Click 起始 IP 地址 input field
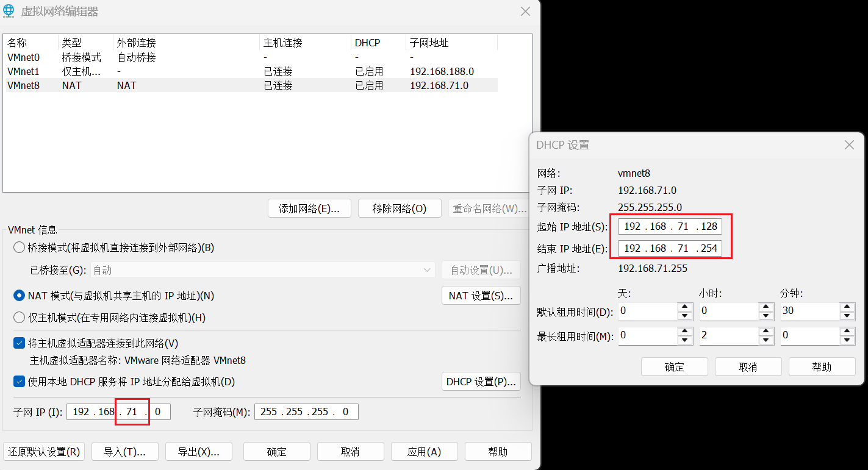Screen dimensions: 868x470 pyautogui.click(x=670, y=227)
